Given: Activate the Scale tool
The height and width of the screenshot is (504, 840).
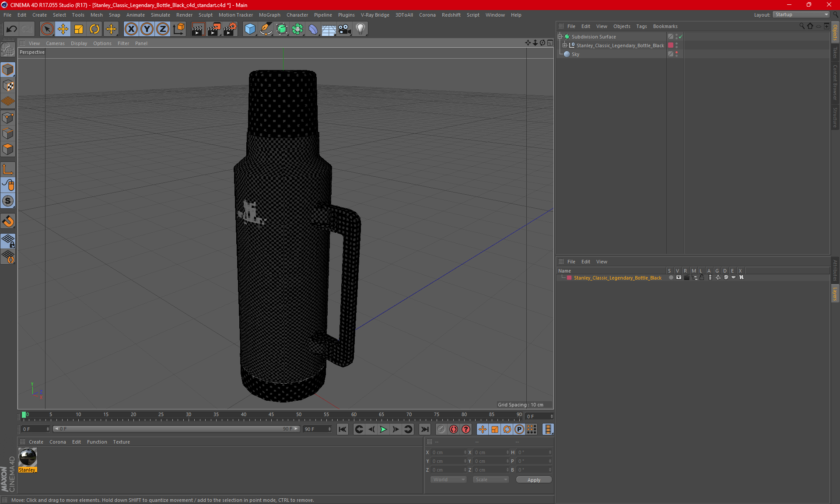Looking at the screenshot, I should (x=79, y=29).
